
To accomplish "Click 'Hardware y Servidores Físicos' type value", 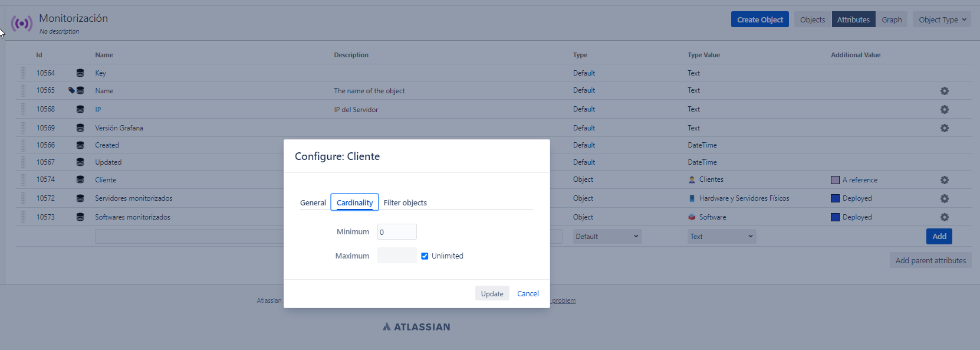I will pyautogui.click(x=744, y=198).
